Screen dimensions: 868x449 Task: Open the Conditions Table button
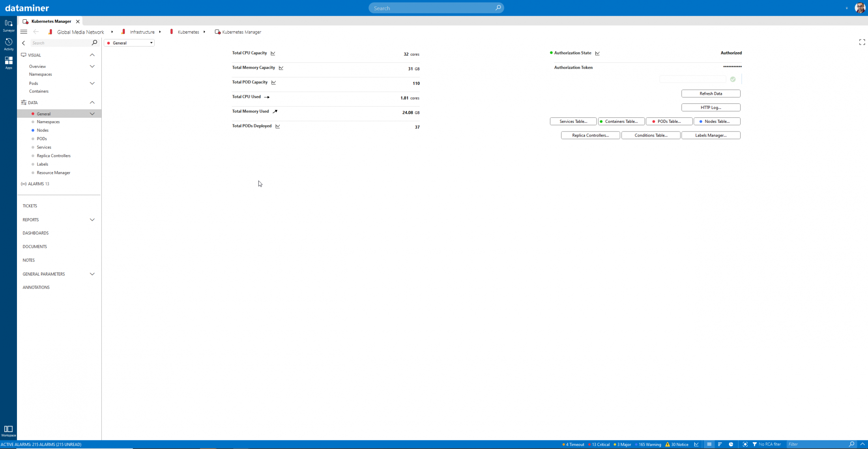coord(651,135)
